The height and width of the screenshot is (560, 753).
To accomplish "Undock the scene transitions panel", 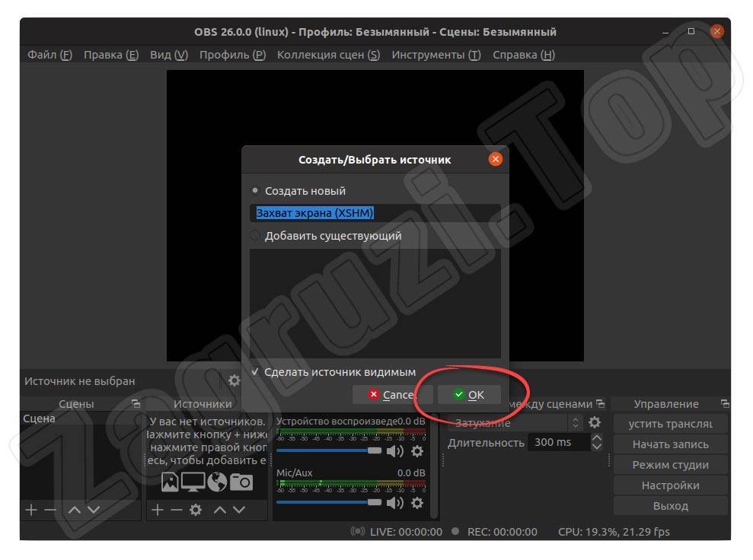I will coord(600,403).
